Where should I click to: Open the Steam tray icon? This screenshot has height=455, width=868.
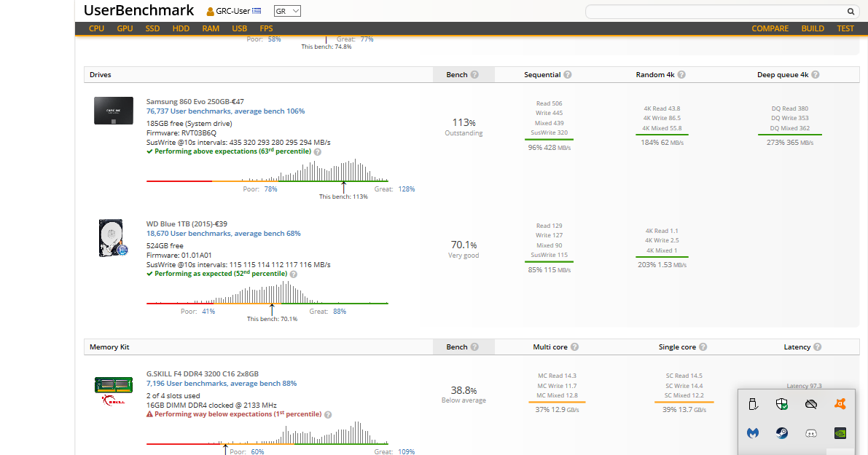click(782, 433)
